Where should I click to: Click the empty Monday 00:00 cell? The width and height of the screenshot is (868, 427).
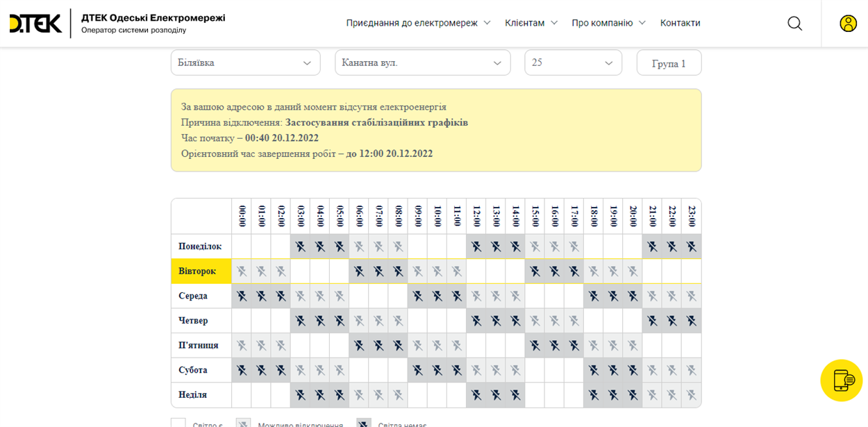tap(242, 246)
